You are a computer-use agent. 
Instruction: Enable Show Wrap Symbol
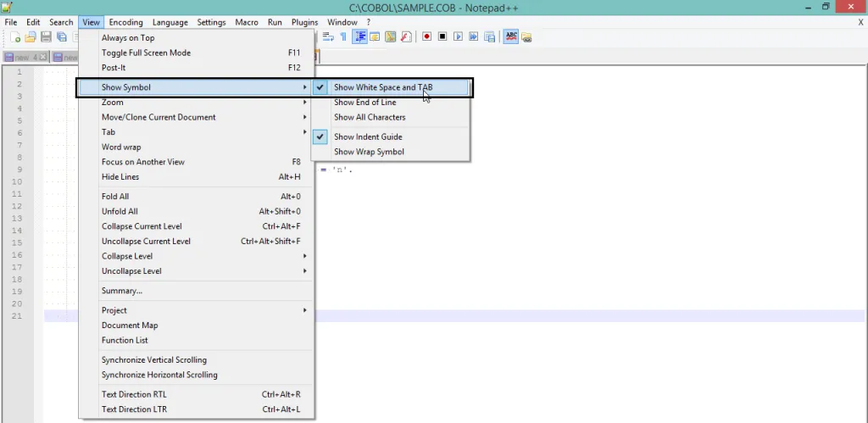tap(391, 152)
